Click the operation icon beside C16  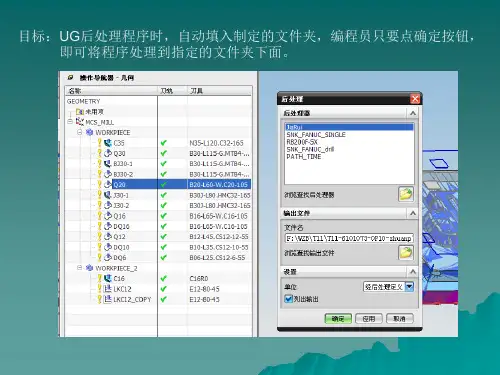click(x=108, y=278)
